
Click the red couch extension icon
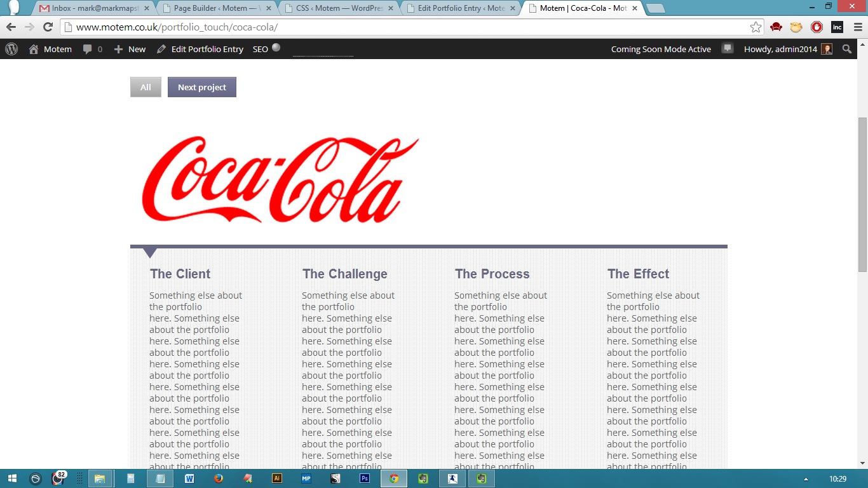(x=776, y=27)
